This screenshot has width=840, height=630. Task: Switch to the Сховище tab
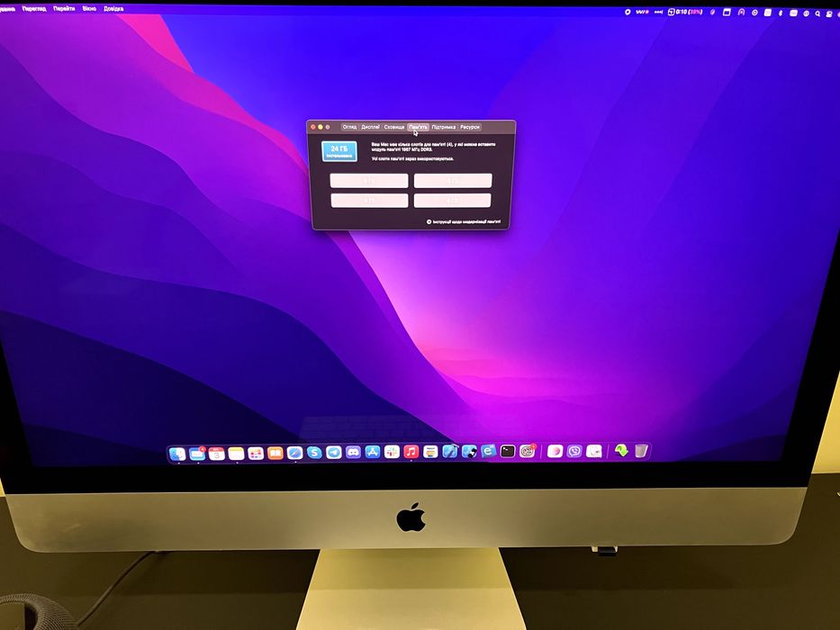click(x=394, y=127)
